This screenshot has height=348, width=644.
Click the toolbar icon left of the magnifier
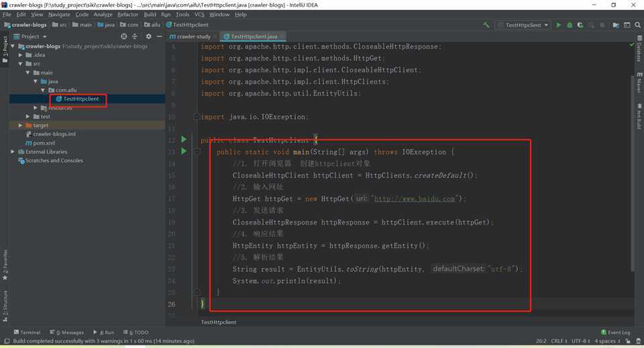coord(627,25)
